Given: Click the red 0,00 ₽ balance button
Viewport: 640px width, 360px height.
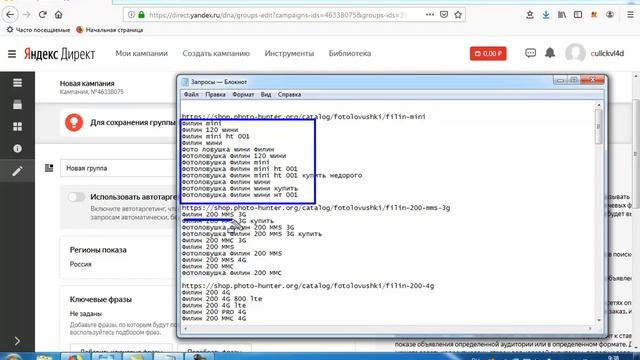Looking at the screenshot, I should 488,53.
